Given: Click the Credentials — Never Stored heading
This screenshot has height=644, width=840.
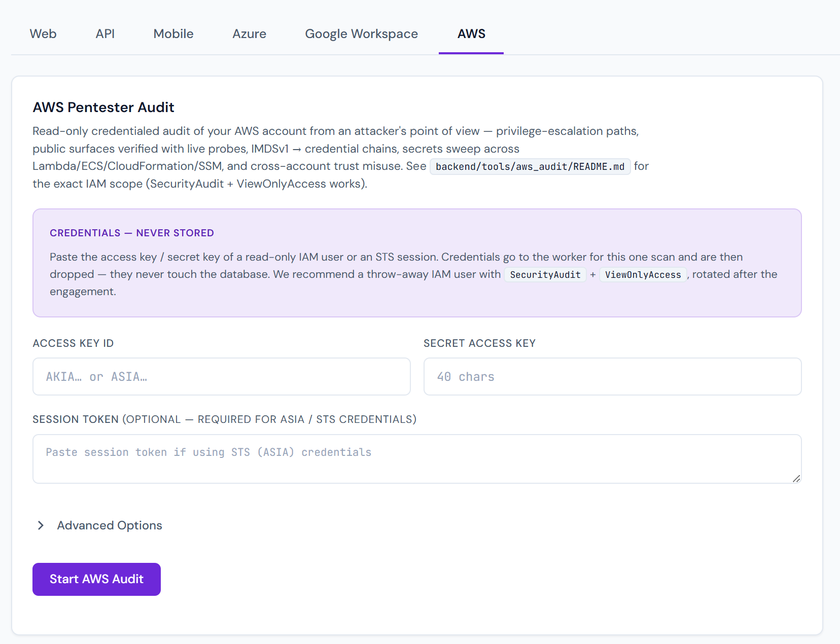Looking at the screenshot, I should click(x=132, y=233).
